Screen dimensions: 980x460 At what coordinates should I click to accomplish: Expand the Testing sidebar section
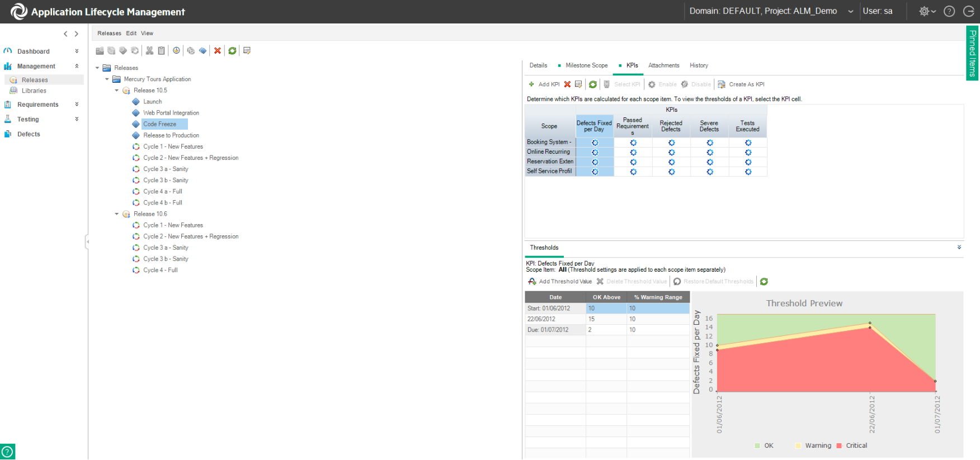click(77, 119)
